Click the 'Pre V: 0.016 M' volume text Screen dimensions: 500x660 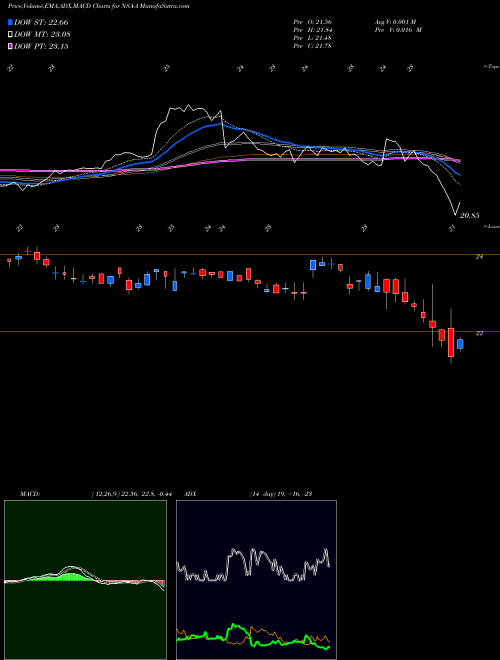(x=397, y=30)
